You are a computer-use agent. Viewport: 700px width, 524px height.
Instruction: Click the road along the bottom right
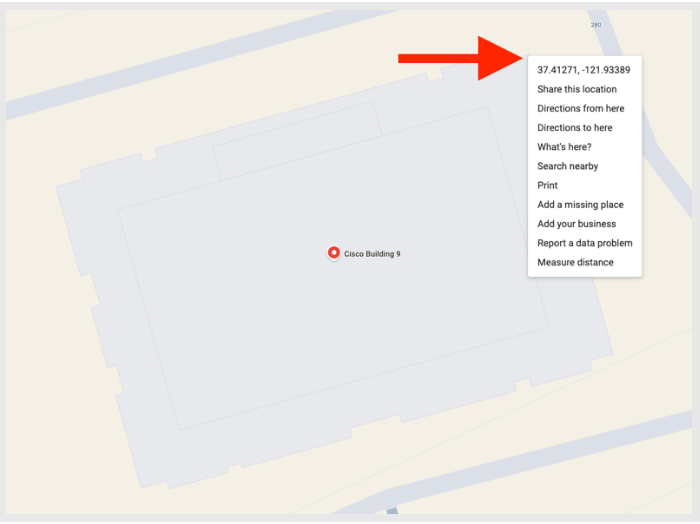tap(536, 462)
